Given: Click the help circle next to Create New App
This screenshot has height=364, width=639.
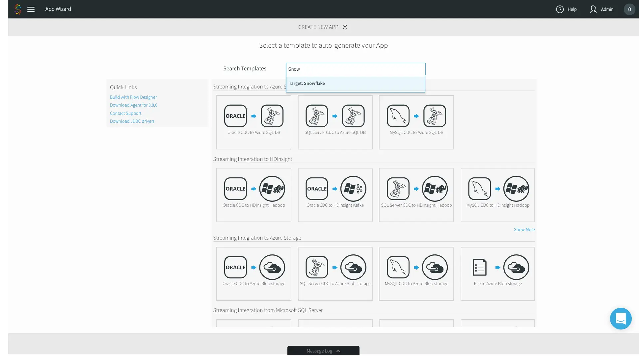Looking at the screenshot, I should tap(345, 27).
